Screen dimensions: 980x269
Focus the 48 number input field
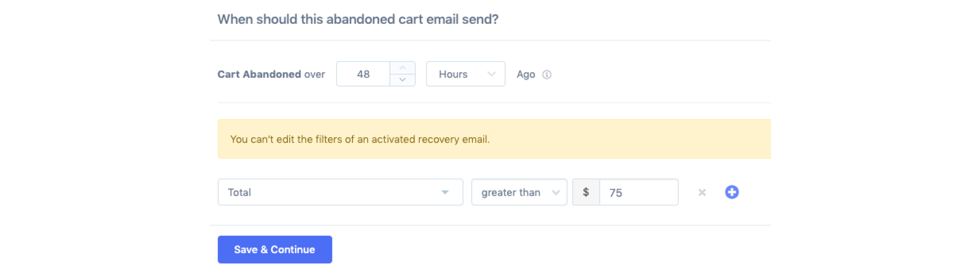pyautogui.click(x=363, y=74)
